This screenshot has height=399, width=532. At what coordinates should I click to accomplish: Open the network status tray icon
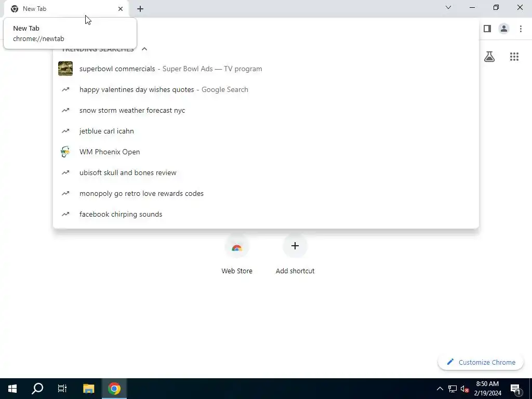[453, 389]
